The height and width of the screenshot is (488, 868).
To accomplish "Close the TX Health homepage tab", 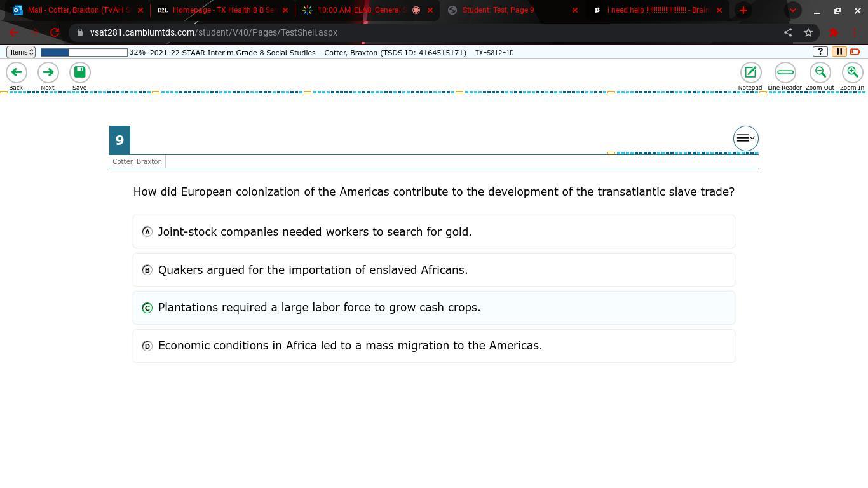I will coord(285,10).
